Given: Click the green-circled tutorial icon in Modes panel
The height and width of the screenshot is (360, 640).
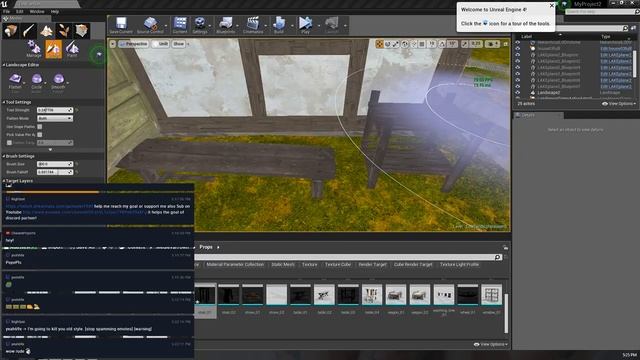Looking at the screenshot, I should click(99, 54).
